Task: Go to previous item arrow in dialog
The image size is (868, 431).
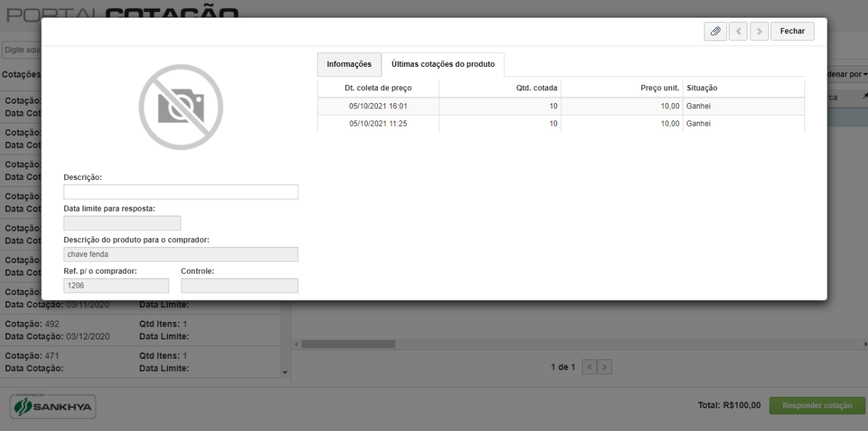Action: pyautogui.click(x=738, y=31)
